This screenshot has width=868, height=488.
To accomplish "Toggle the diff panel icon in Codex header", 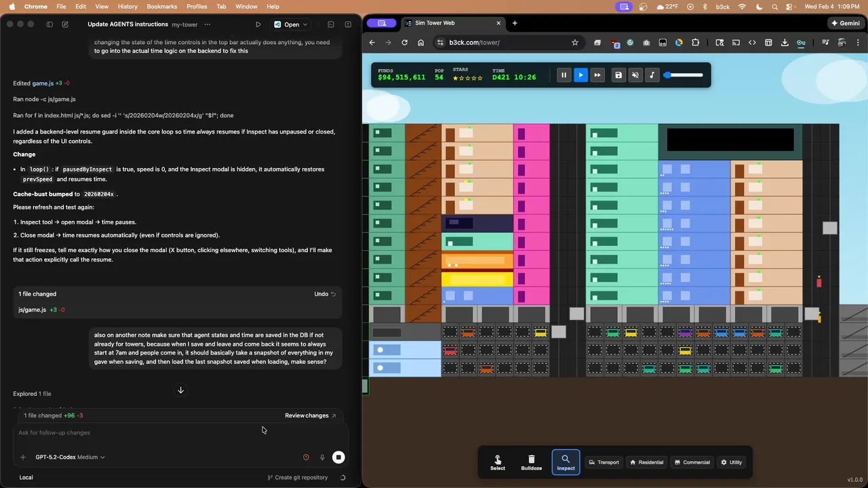I will [348, 24].
